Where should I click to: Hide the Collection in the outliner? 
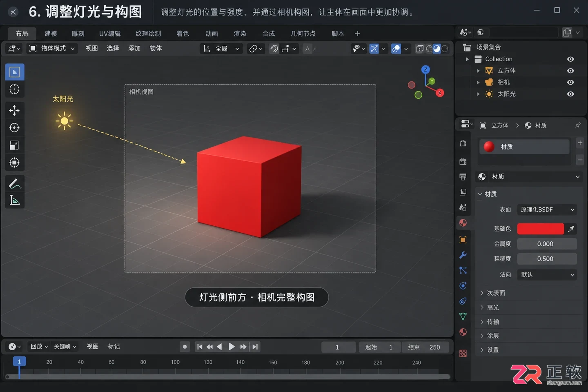570,59
